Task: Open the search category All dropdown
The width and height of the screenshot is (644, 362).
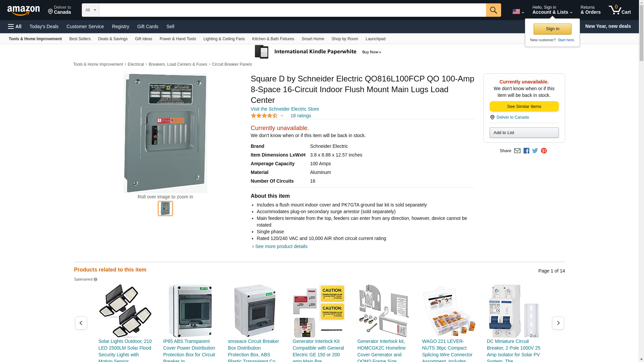Action: coord(90,10)
